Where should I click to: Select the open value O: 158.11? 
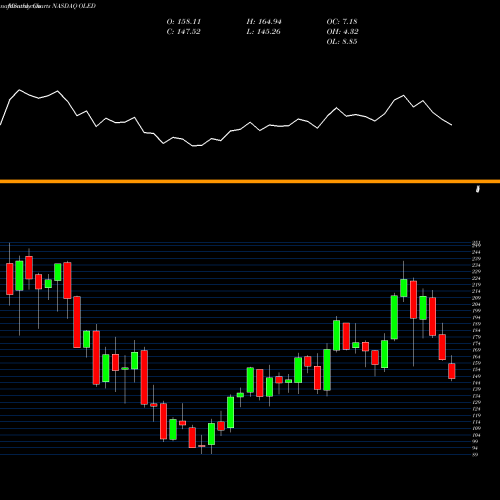[184, 22]
